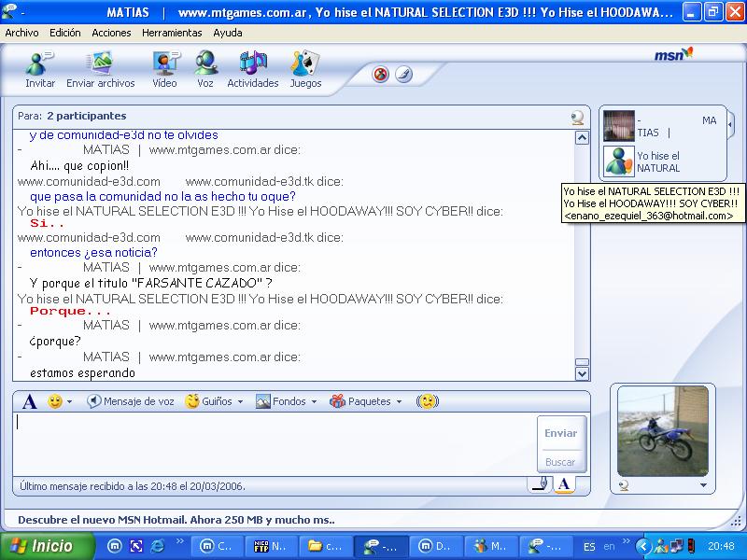Open the color scheme paintbrush icon
747x560 pixels.
point(404,75)
